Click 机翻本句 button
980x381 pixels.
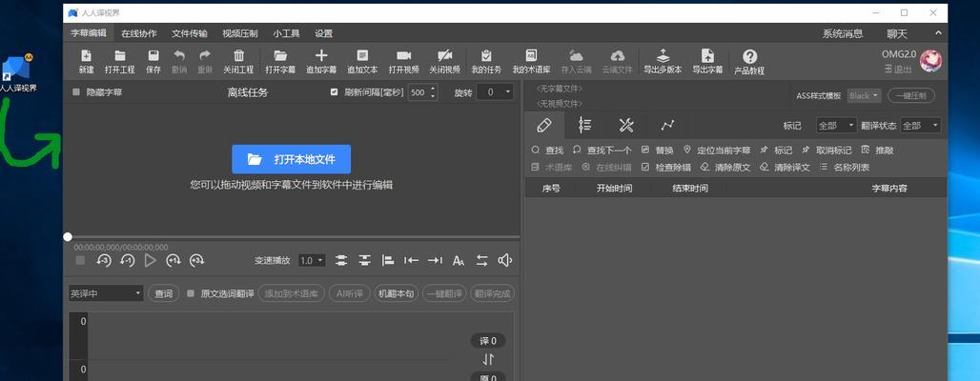point(397,293)
